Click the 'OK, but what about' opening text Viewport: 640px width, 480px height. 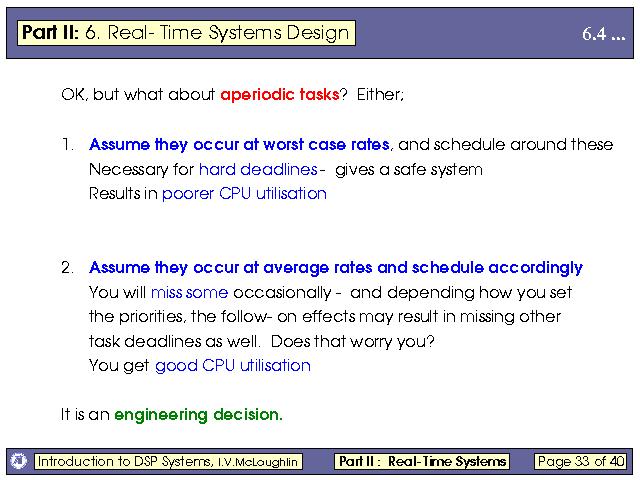click(x=138, y=96)
